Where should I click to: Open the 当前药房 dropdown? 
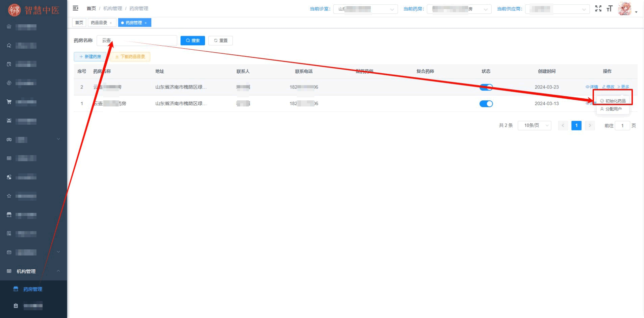click(x=459, y=9)
